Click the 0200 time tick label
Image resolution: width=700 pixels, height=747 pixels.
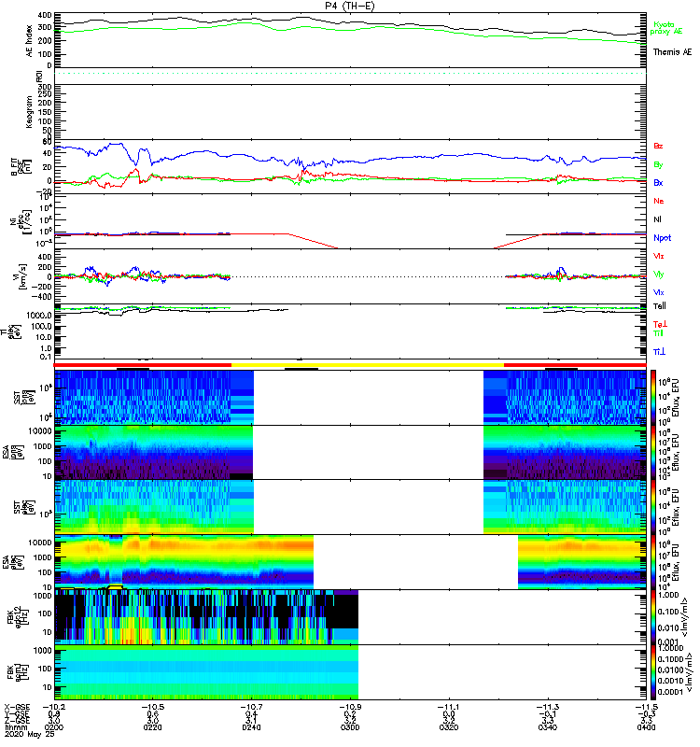[x=54, y=727]
